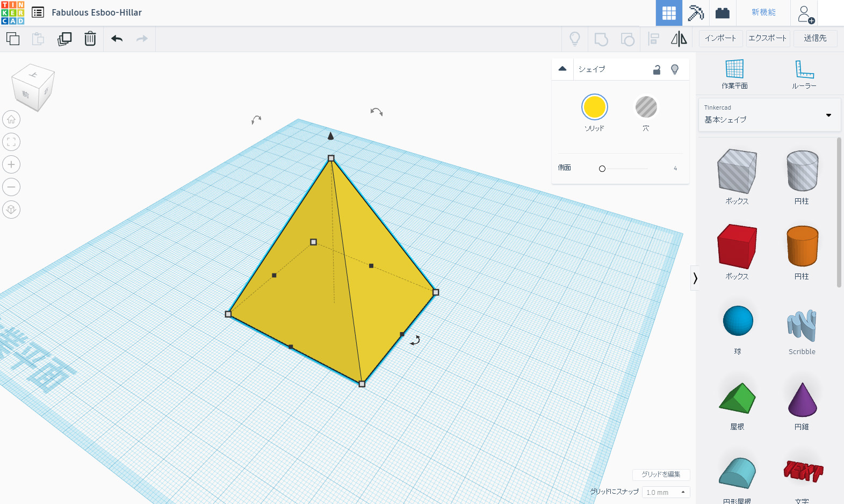Select the Solid (ソリッド) shape mode

click(x=594, y=107)
